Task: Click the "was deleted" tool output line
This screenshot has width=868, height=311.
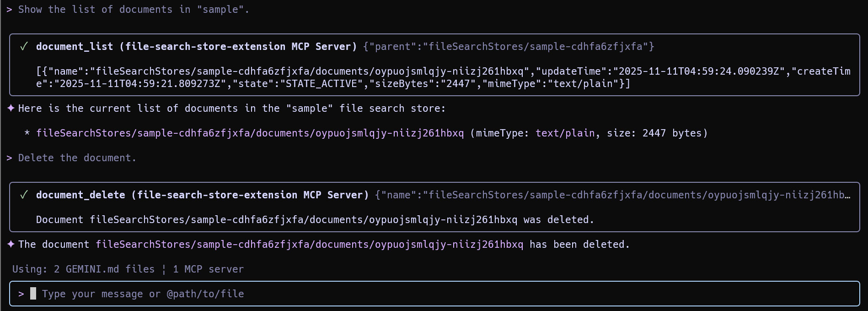Action: [315, 220]
